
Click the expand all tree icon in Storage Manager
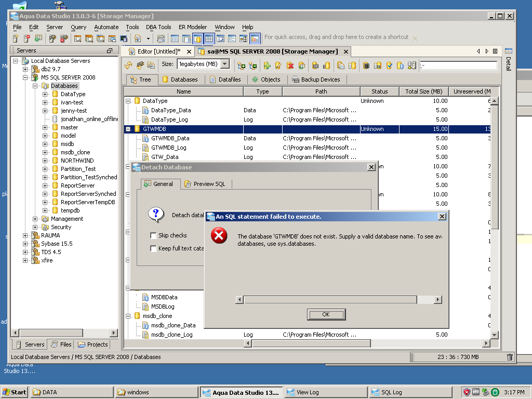(241, 65)
